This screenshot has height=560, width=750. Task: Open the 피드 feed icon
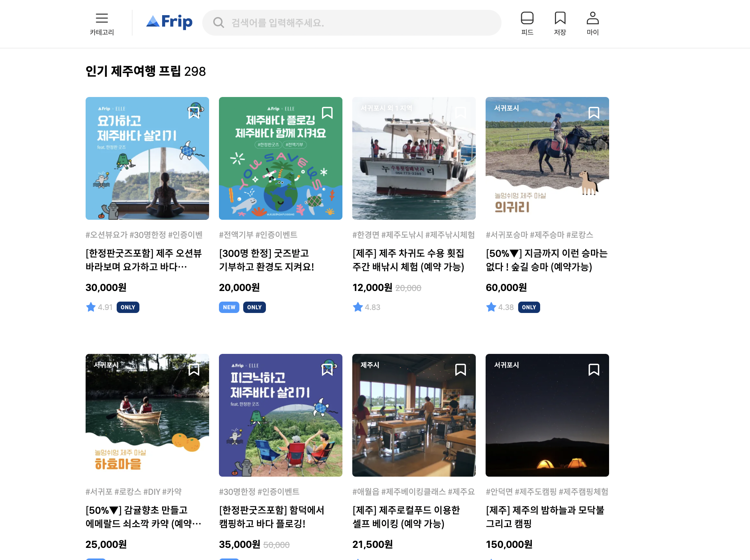[527, 23]
